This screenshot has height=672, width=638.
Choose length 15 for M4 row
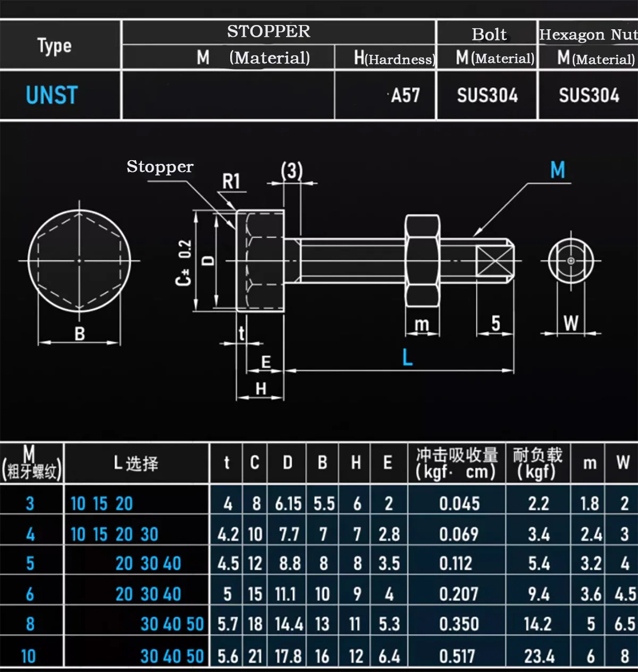(100, 534)
